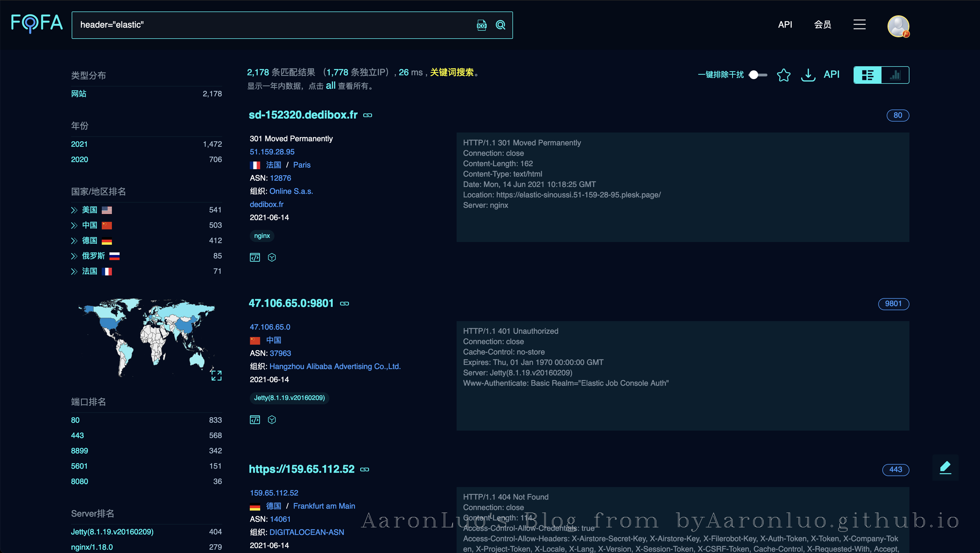The image size is (980, 553).
Task: Open the dedibox.fr domain link
Action: click(x=266, y=205)
